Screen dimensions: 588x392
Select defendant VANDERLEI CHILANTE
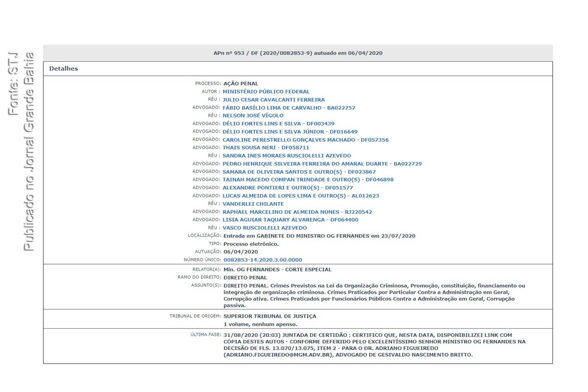coord(253,204)
